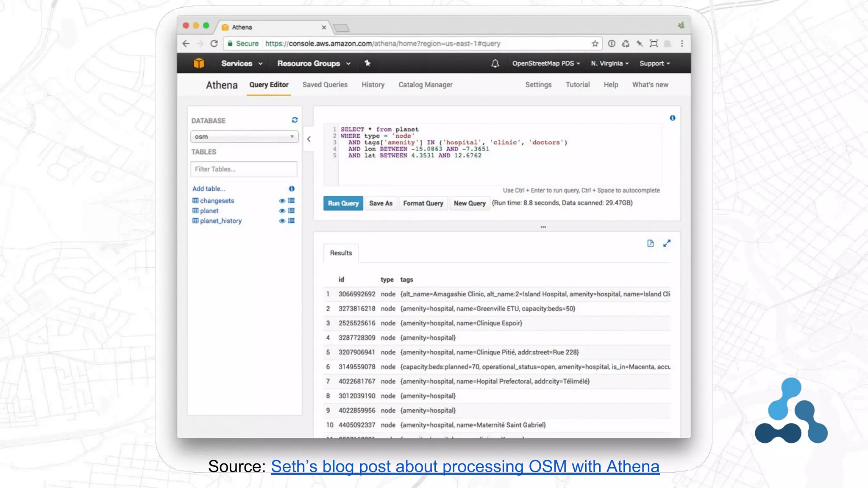Click the browser bookmark star icon
868x488 pixels.
595,44
